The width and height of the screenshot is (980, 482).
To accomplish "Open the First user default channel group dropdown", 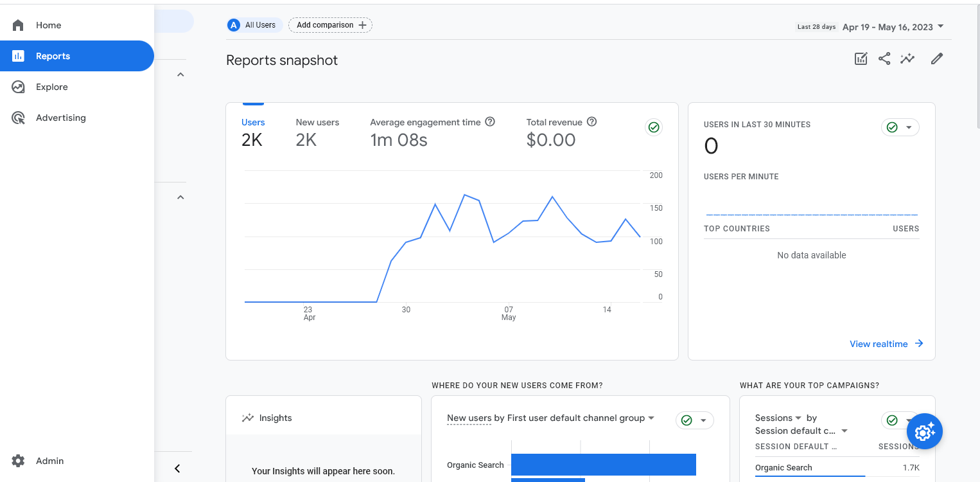I will [651, 418].
